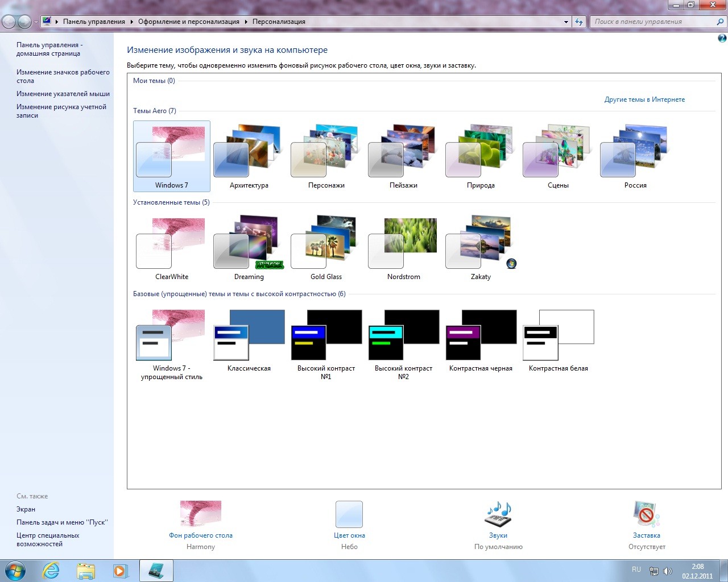Open the Экран link under См. также

(x=26, y=509)
